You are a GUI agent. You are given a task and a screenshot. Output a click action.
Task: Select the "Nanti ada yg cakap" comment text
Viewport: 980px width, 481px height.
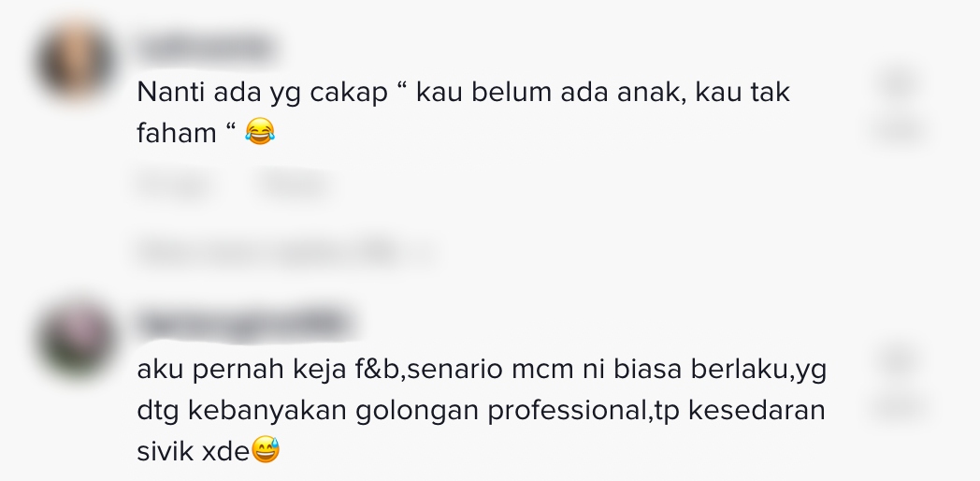click(x=463, y=112)
